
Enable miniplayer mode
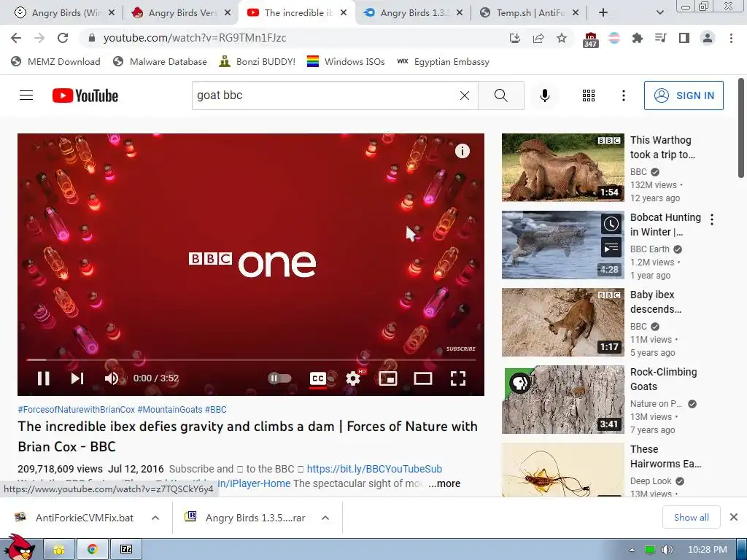pos(388,378)
